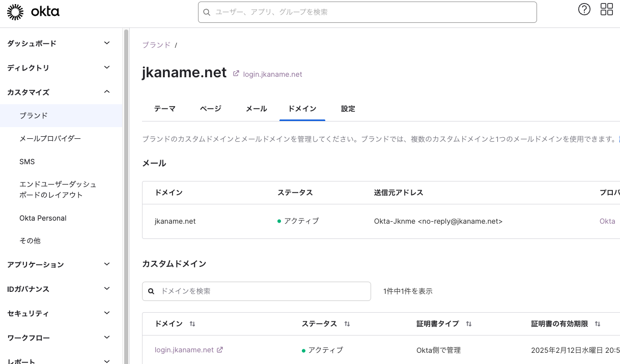Click external link icon beside the jkaname.net title
Viewport: 620px width, 364px height.
pyautogui.click(x=236, y=74)
